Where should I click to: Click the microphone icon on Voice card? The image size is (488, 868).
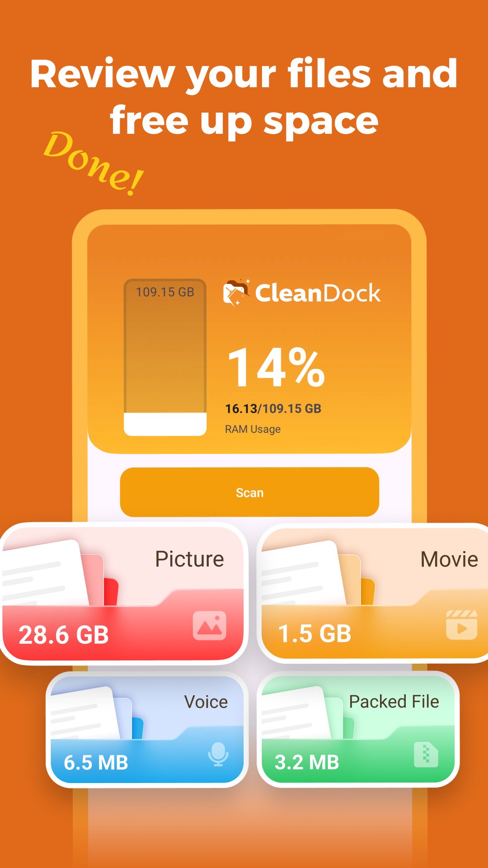point(218,754)
